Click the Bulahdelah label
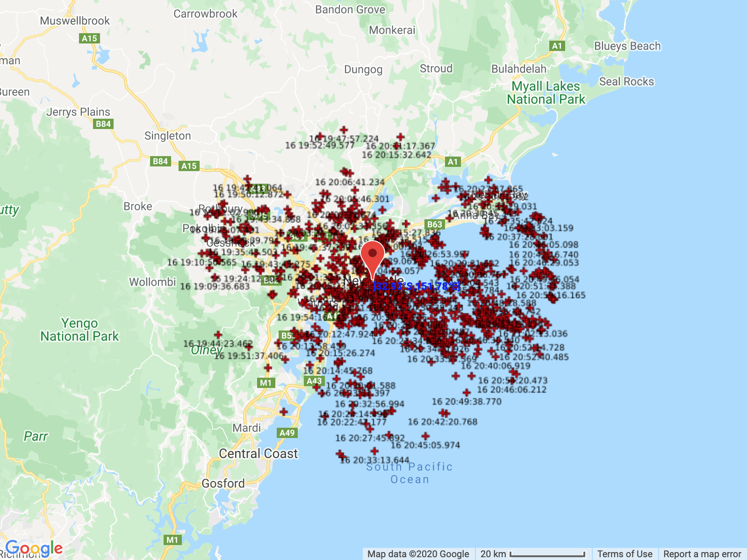 point(518,69)
